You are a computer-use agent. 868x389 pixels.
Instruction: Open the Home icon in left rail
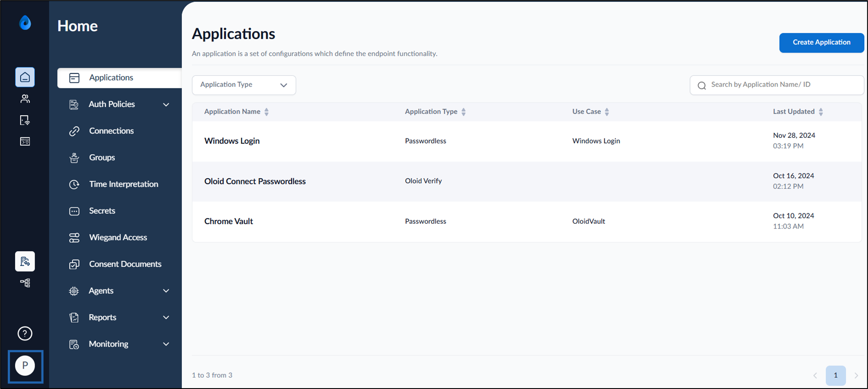click(x=25, y=77)
